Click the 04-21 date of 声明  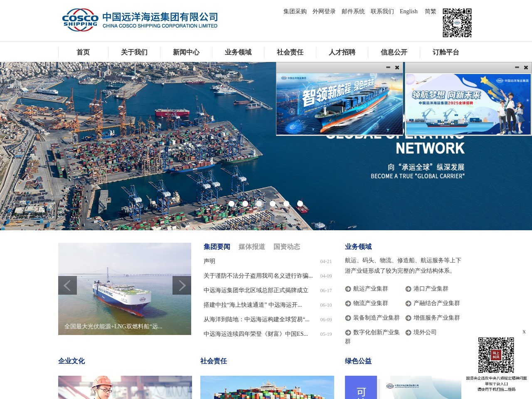coord(326,262)
